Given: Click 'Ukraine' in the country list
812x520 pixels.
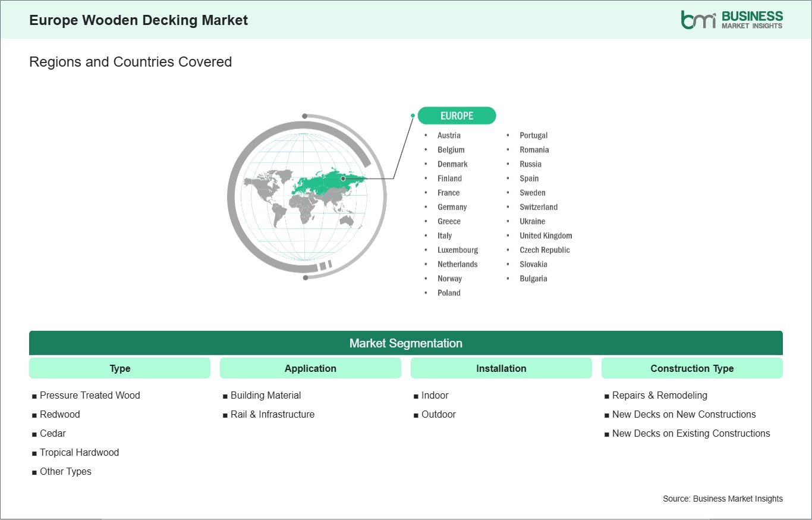Looking at the screenshot, I should point(532,221).
